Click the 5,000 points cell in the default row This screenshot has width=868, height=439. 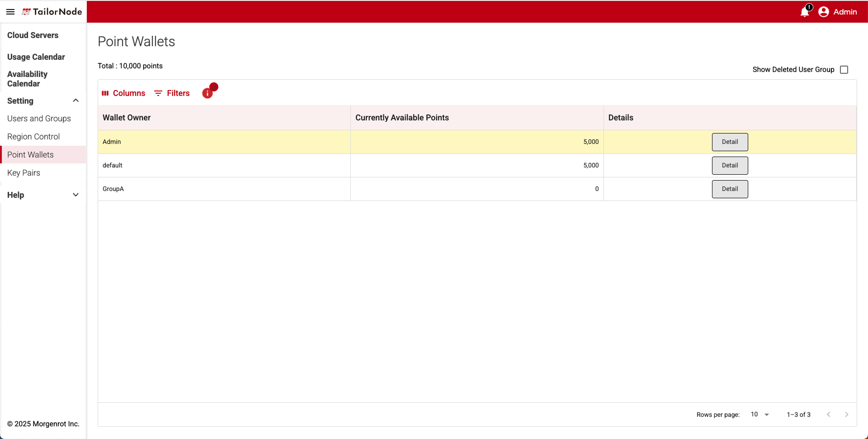pyautogui.click(x=477, y=166)
